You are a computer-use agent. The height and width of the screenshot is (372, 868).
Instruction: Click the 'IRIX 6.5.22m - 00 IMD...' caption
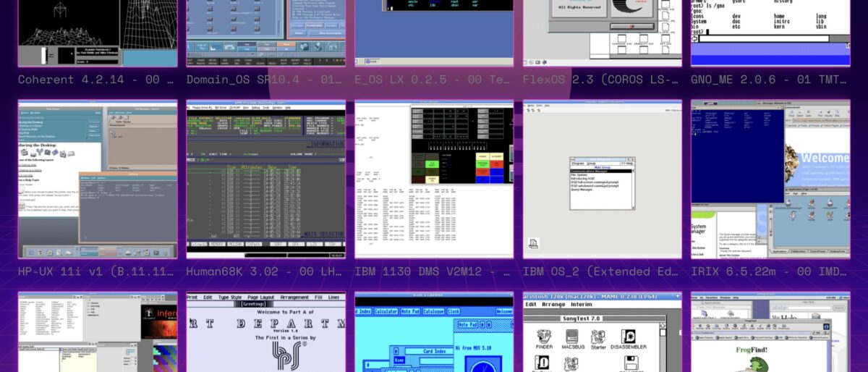click(770, 272)
